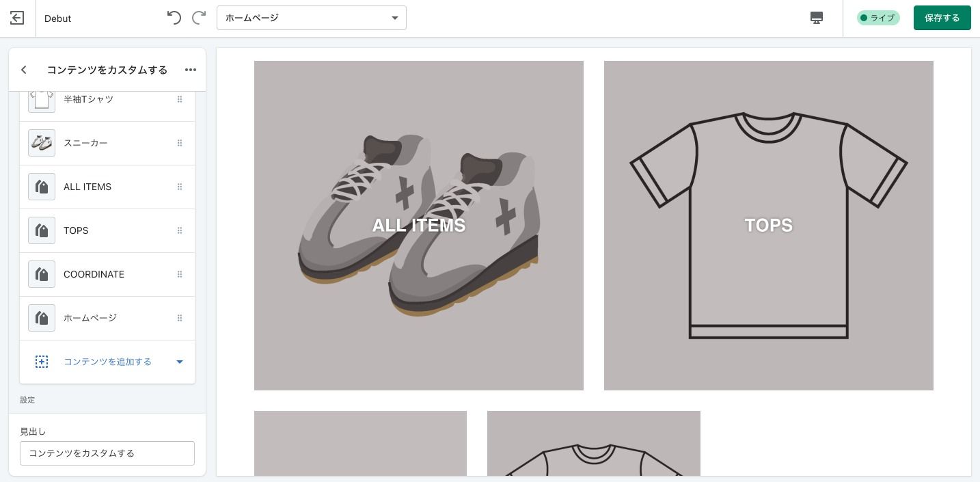Select the TOPS content row
The height and width of the screenshot is (482, 980).
point(107,231)
